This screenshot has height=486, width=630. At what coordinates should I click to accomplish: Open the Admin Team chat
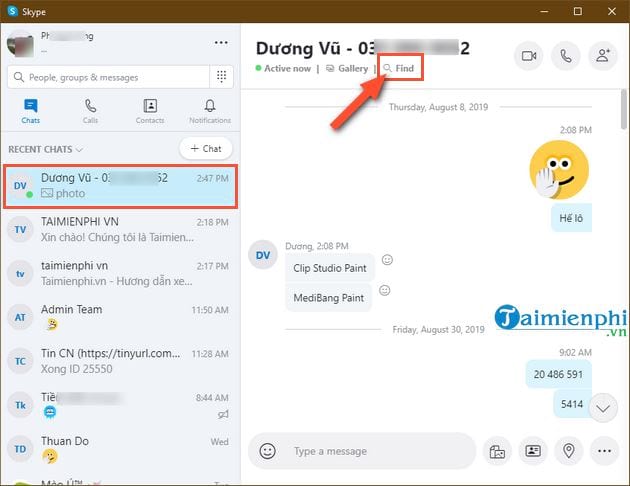(120, 317)
